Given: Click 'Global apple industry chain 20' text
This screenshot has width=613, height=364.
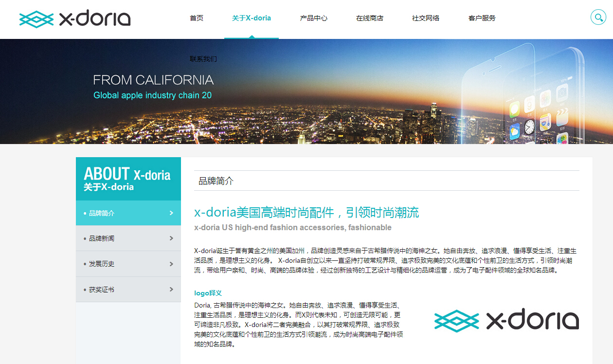Looking at the screenshot, I should click(x=152, y=95).
